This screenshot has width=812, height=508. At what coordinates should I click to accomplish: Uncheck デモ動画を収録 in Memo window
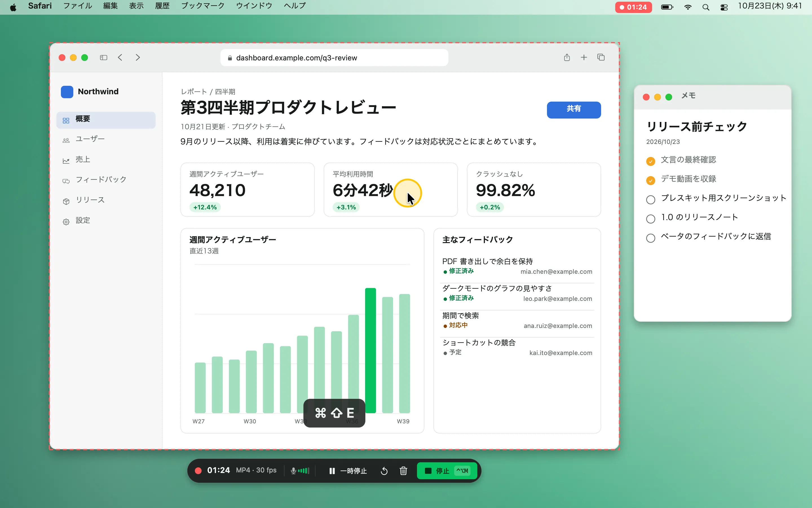pyautogui.click(x=651, y=180)
